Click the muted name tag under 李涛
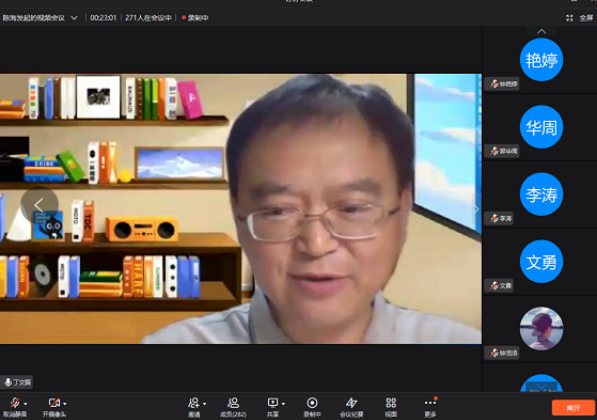The image size is (597, 420). pyautogui.click(x=499, y=218)
